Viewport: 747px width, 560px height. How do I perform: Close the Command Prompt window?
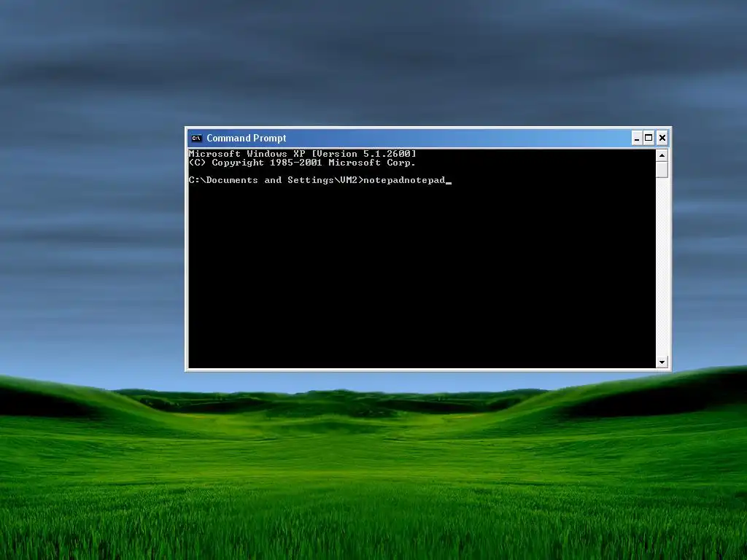662,138
